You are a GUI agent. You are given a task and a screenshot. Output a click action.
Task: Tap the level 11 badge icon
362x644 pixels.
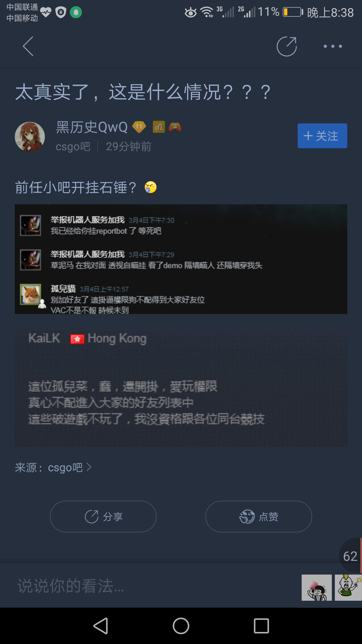[139, 127]
